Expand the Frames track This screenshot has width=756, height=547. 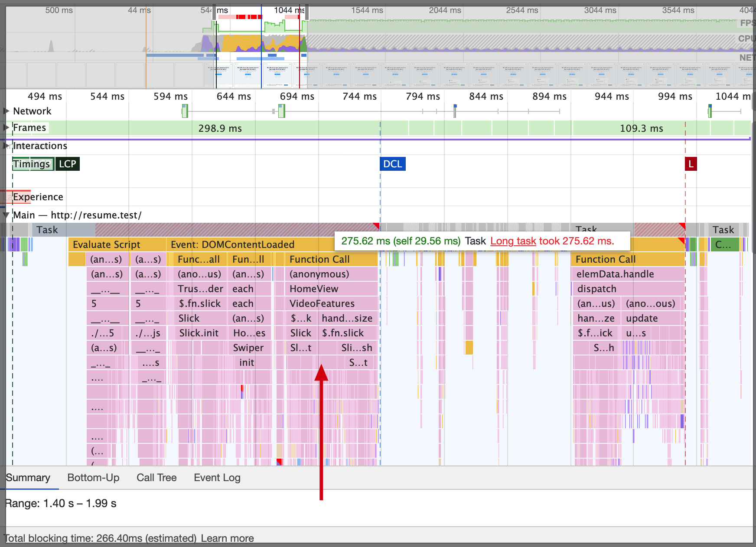pyautogui.click(x=7, y=127)
